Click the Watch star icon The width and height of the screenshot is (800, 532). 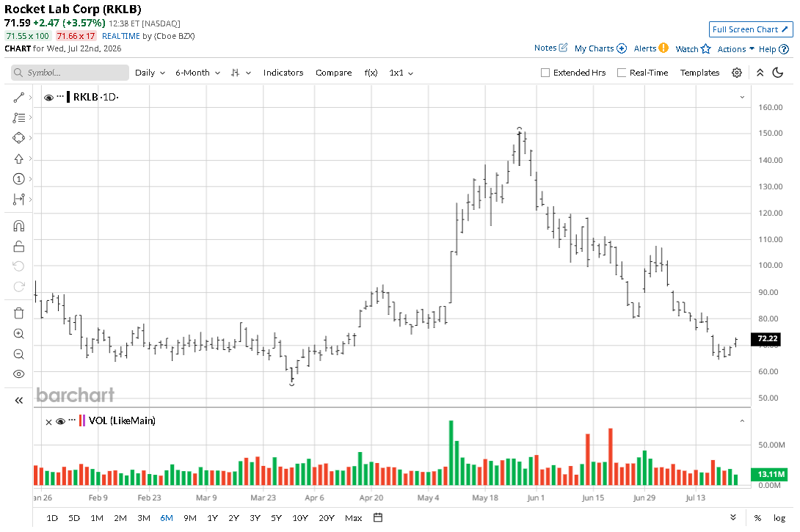705,48
